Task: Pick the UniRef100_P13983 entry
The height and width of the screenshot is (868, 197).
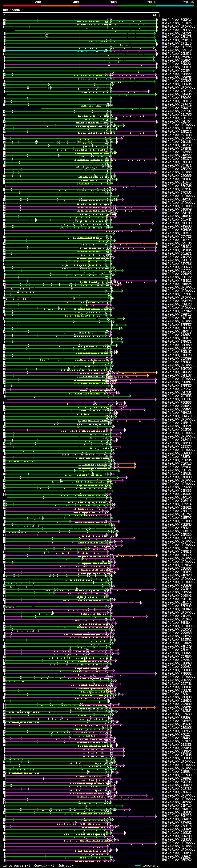Action: (176, 151)
